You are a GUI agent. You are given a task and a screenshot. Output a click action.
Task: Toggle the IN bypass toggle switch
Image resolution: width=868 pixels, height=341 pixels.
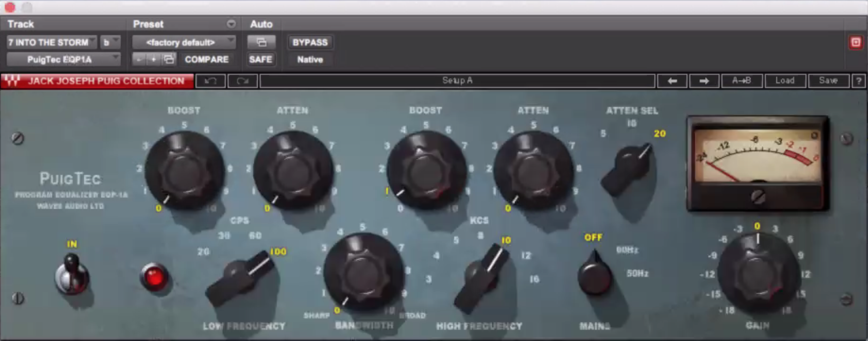click(72, 274)
